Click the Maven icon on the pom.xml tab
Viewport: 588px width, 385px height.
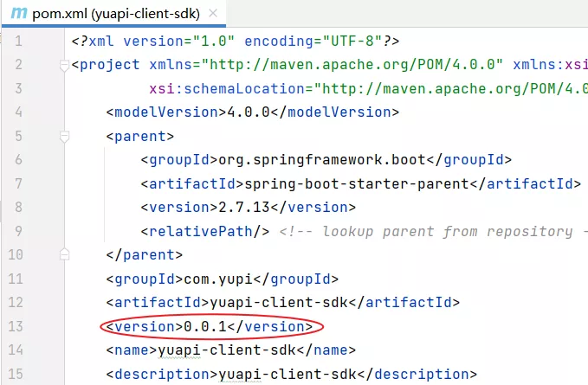point(19,13)
